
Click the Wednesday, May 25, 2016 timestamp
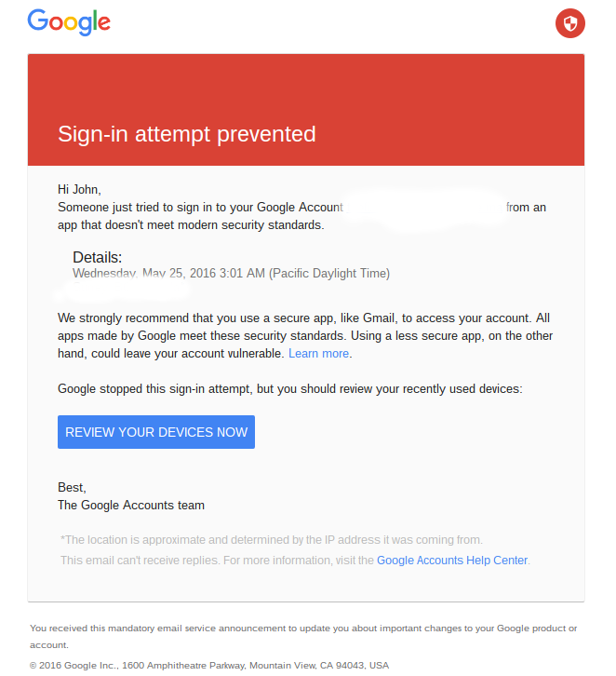click(231, 274)
